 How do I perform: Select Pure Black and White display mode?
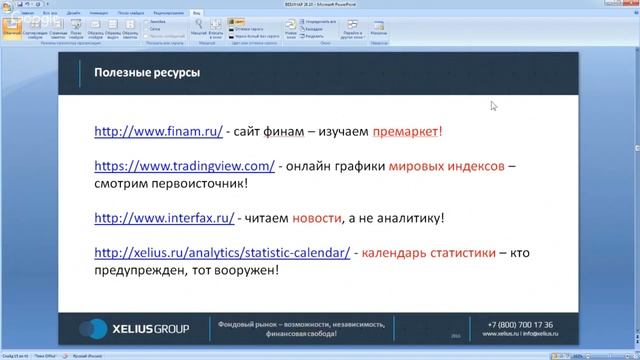click(254, 36)
